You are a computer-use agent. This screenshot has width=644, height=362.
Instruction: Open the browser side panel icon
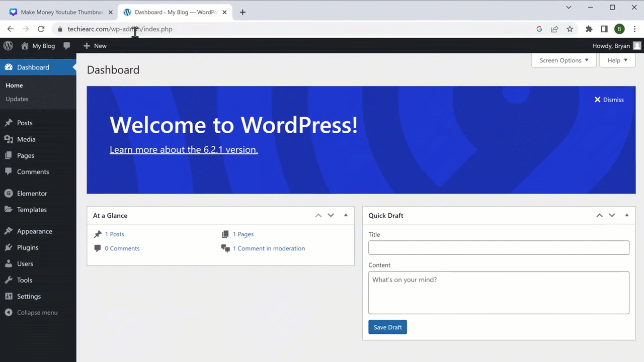coord(604,29)
